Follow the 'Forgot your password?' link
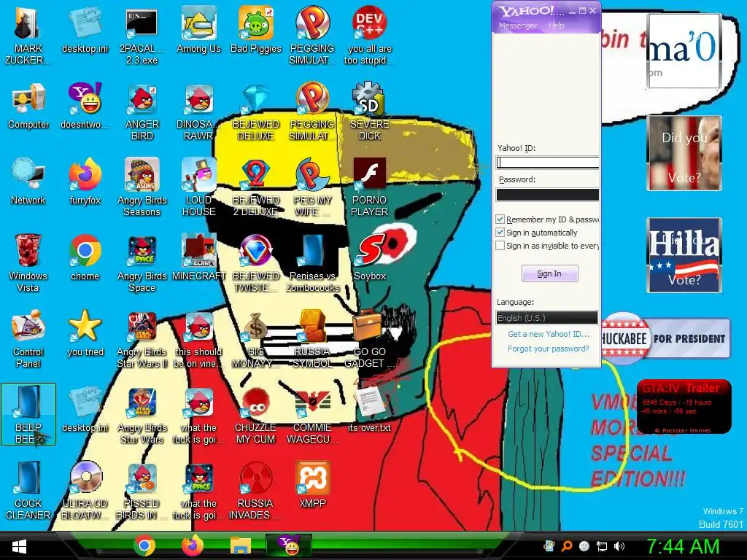747x560 pixels. (549, 349)
